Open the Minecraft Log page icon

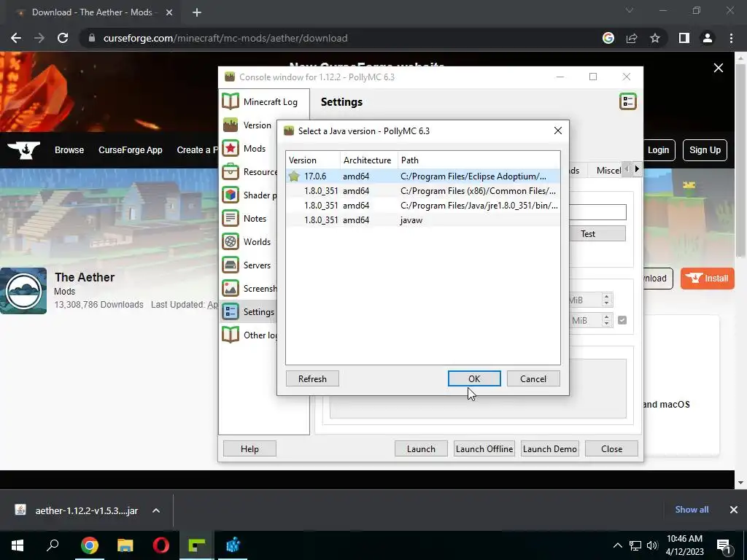(x=231, y=101)
